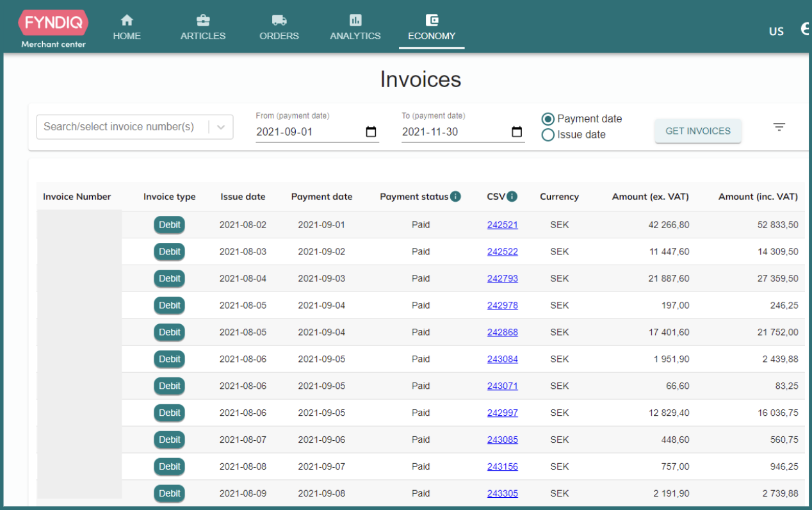Click the Amount (ex. VAT) column header
The image size is (812, 510).
[651, 197]
